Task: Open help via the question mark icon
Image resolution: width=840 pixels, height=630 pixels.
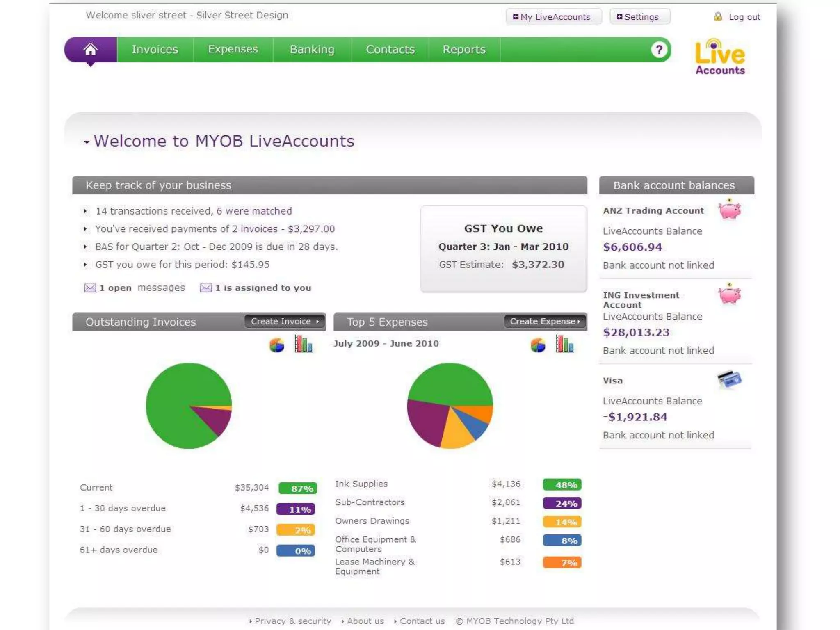Action: (x=659, y=50)
